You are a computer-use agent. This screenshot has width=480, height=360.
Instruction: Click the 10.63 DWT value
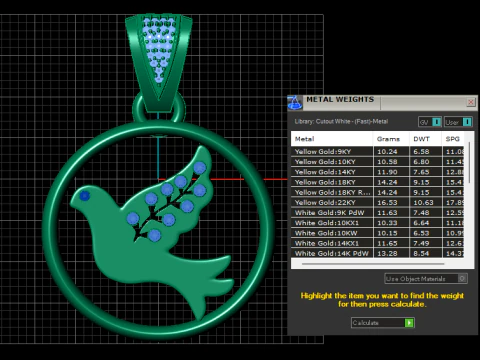click(x=423, y=203)
